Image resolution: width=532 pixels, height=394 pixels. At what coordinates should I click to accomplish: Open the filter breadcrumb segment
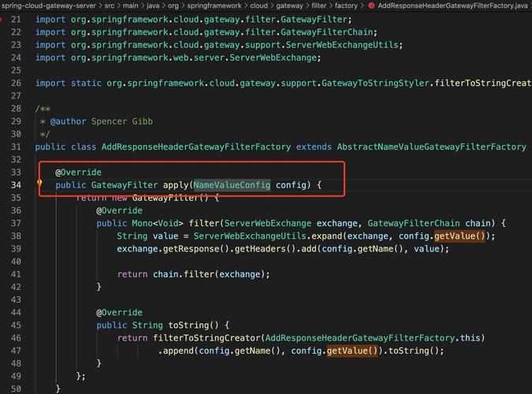pyautogui.click(x=319, y=6)
